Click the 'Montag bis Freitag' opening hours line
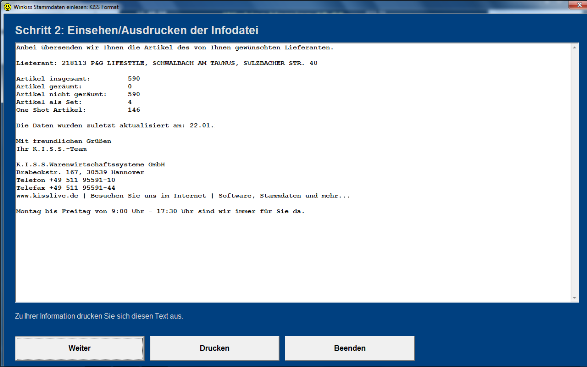 (161, 211)
